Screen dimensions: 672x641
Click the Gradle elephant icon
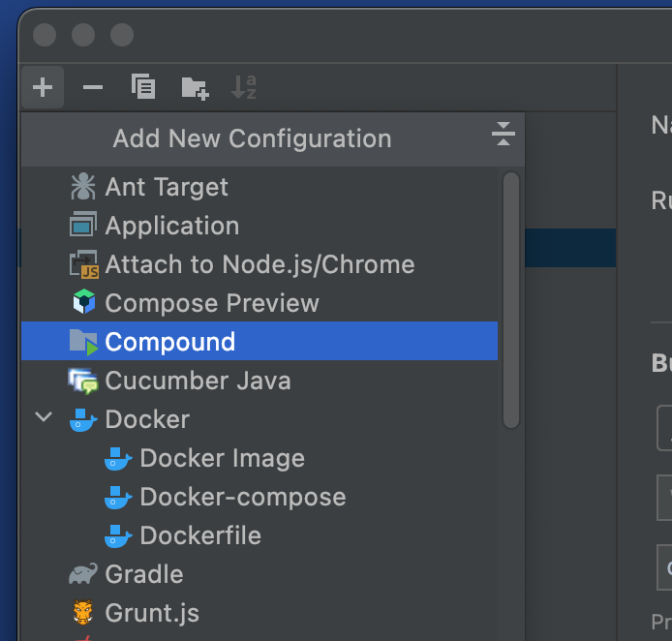tap(83, 574)
